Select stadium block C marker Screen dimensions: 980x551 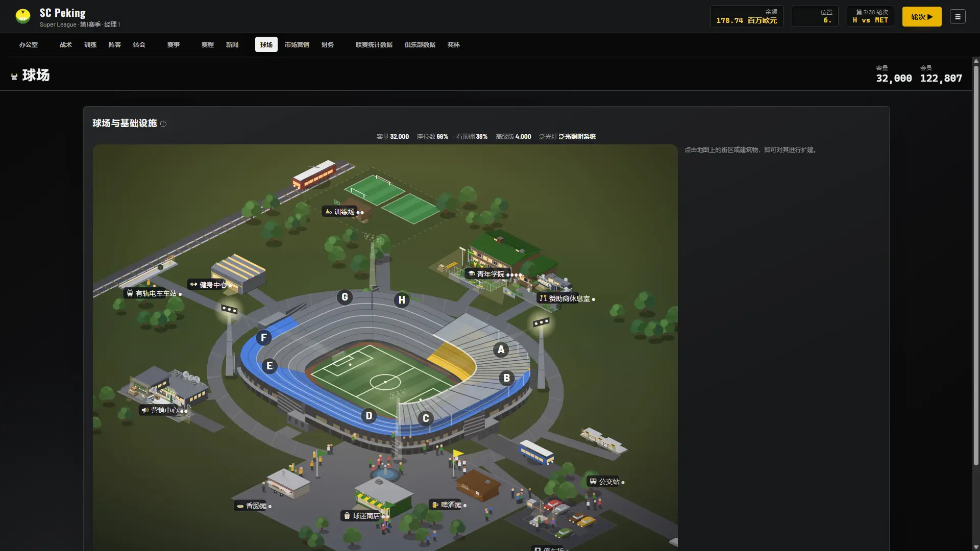[426, 419]
